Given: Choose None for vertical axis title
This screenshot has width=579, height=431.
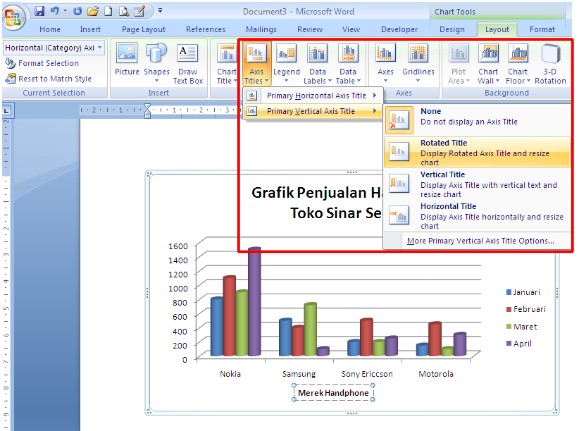Looking at the screenshot, I should click(477, 120).
